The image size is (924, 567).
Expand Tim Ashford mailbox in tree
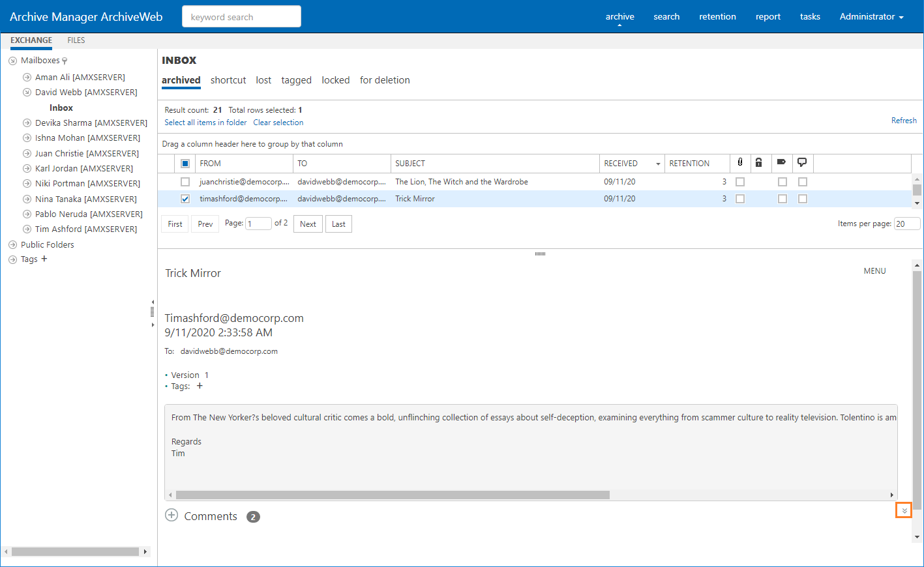click(x=27, y=229)
